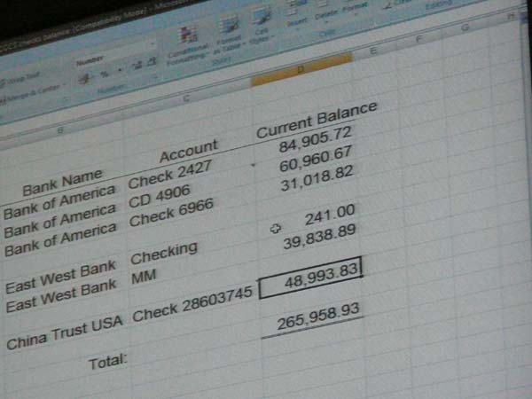Click Merge & Center
Screen dimensions: 532x399
pyautogui.click(x=31, y=94)
